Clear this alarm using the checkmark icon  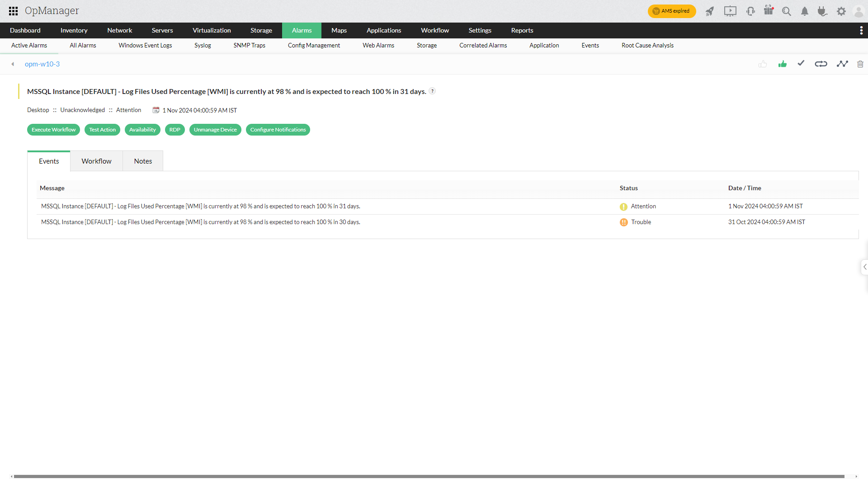801,64
